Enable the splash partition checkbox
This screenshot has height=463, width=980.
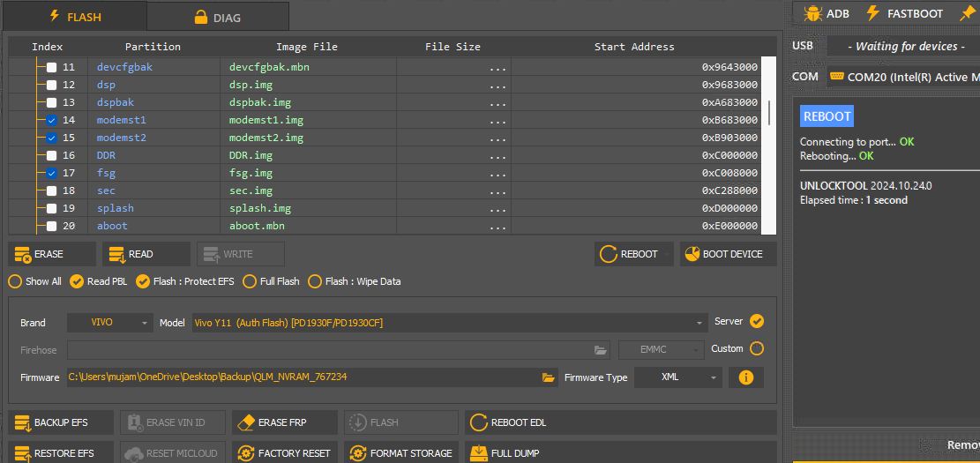click(x=52, y=208)
